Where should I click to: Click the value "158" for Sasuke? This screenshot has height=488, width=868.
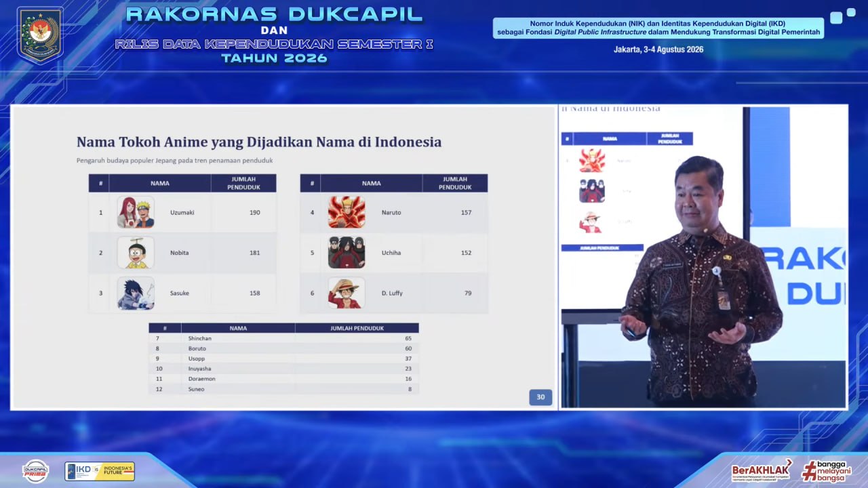click(x=254, y=293)
